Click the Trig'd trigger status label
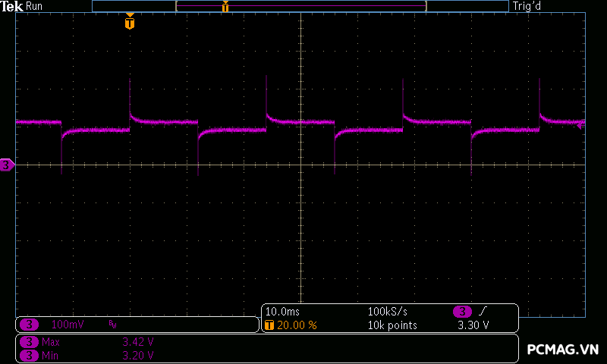 click(x=528, y=6)
